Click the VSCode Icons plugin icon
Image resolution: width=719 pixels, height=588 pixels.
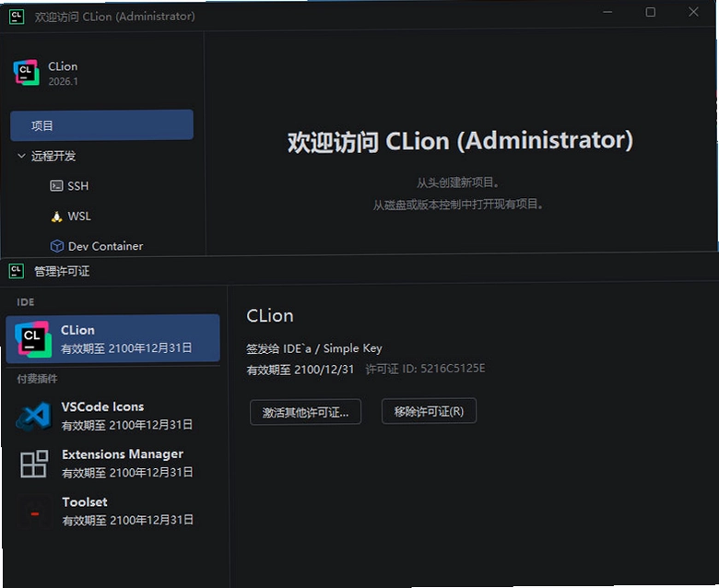pos(33,416)
